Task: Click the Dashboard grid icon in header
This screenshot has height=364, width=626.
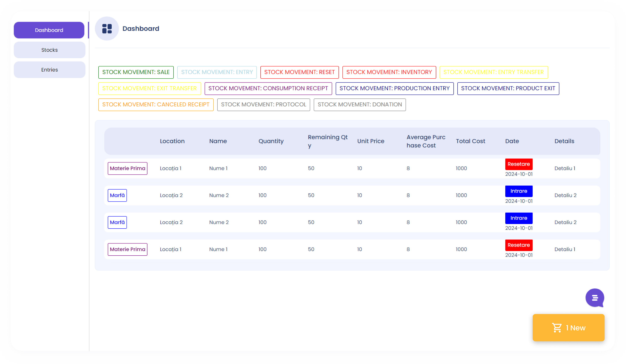Action: [x=107, y=29]
